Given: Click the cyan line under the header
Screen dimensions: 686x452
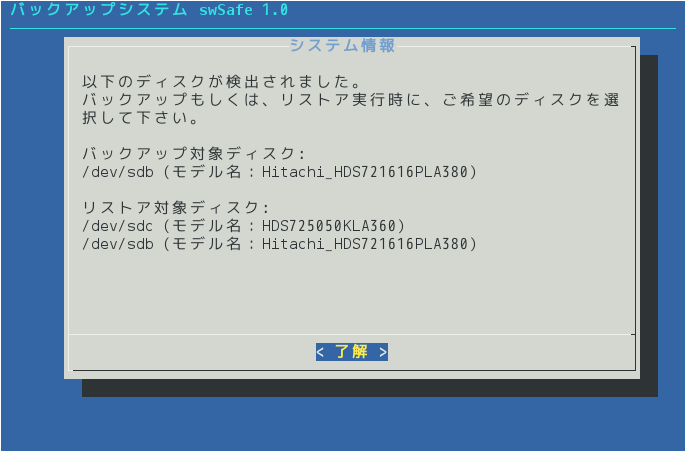Looking at the screenshot, I should [x=343, y=29].
